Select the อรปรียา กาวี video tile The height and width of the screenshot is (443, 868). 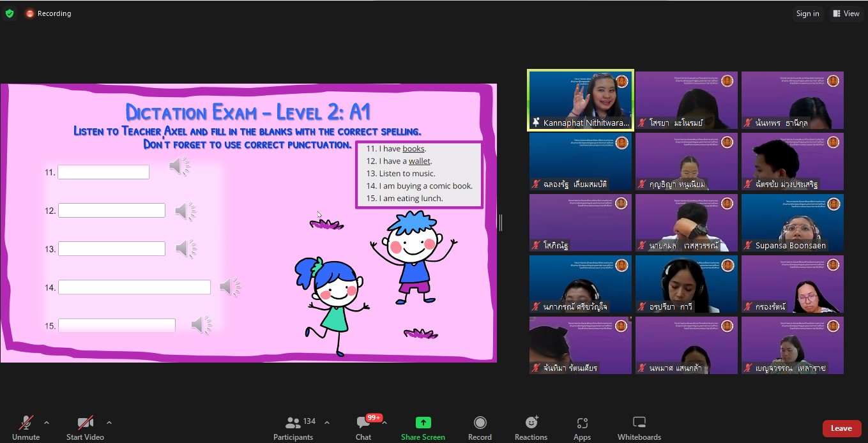pos(686,284)
